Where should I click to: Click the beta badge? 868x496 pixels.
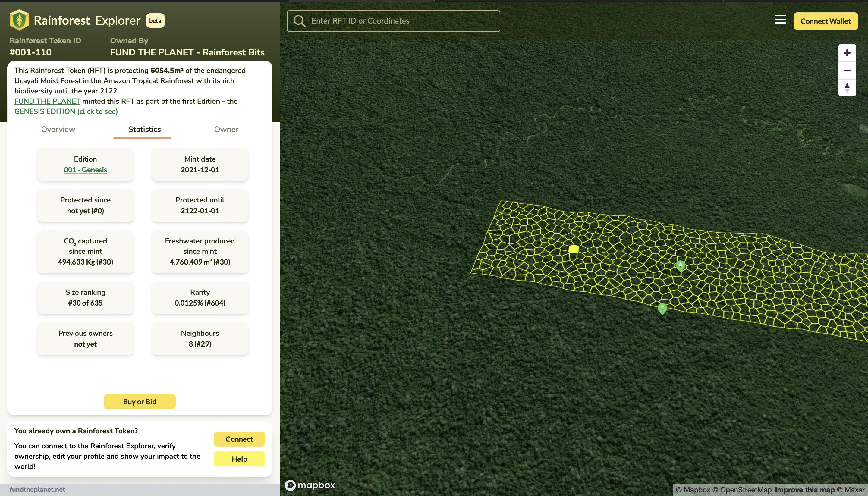(155, 20)
